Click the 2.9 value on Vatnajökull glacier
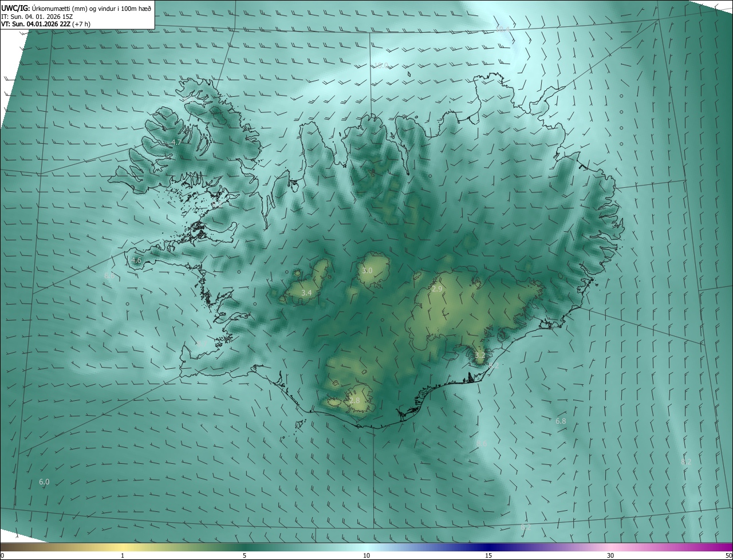The image size is (733, 560). 437,289
